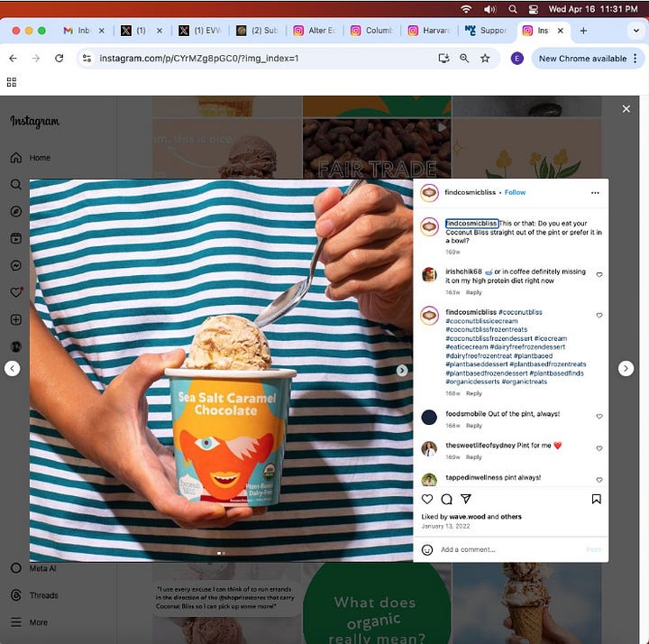
Task: Open findcosmicbliss profile from header
Action: coord(470,192)
